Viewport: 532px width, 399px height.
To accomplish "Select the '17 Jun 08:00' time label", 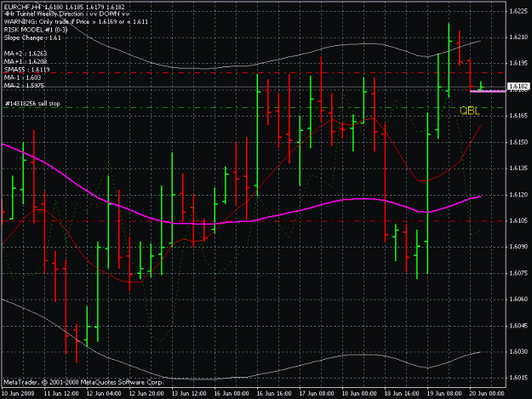I will 317,393.
